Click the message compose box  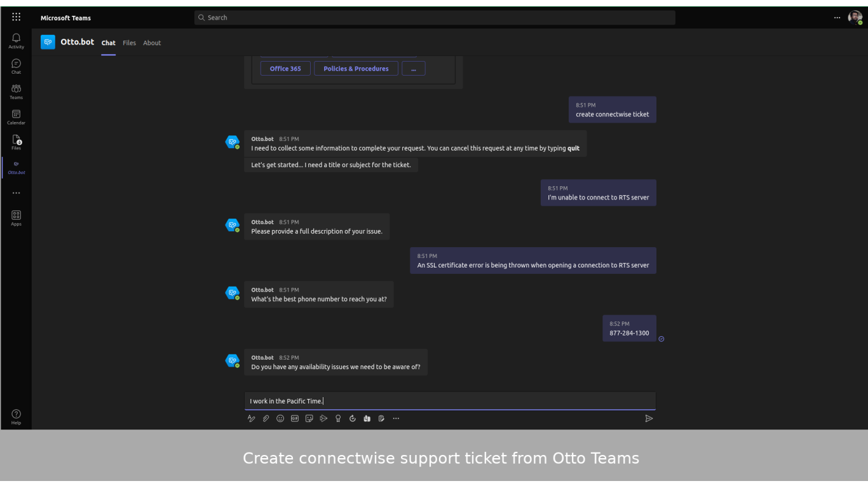450,401
